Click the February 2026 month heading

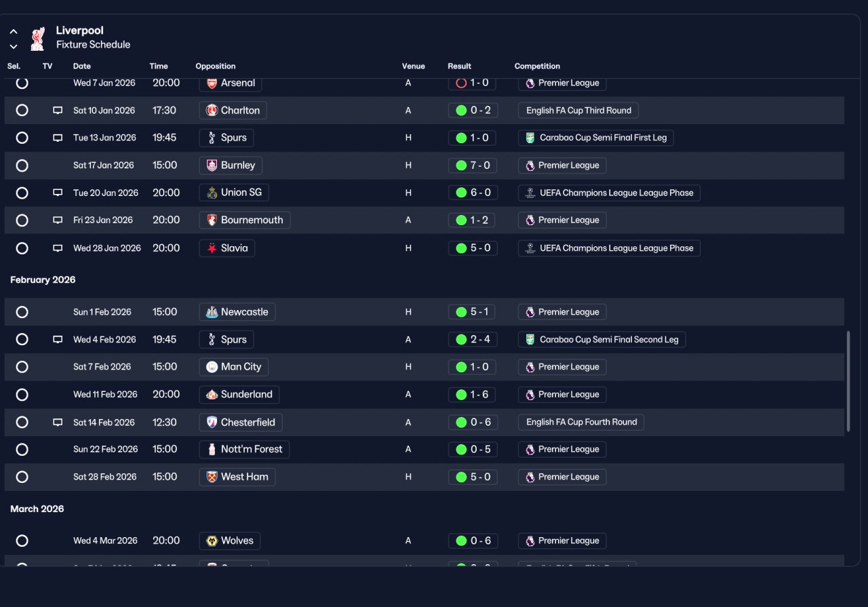pos(43,280)
